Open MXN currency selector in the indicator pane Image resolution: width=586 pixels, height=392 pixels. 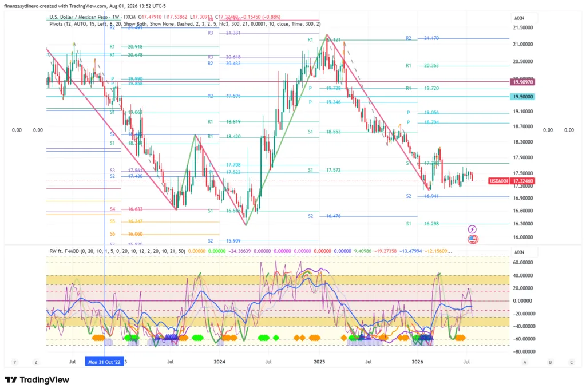click(x=524, y=252)
